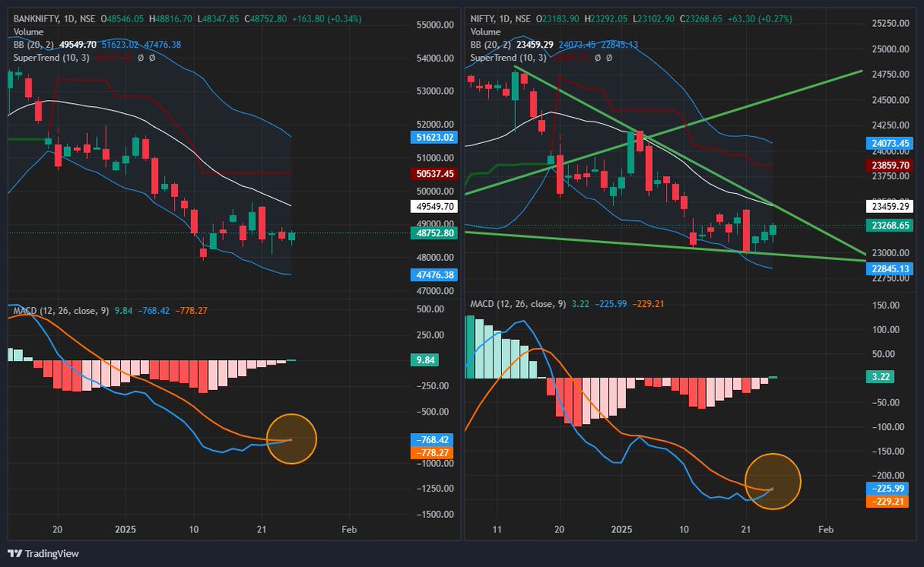Select the Volume legend on BANKNIFTY chart
Viewport: 924px width, 567px height.
[29, 33]
